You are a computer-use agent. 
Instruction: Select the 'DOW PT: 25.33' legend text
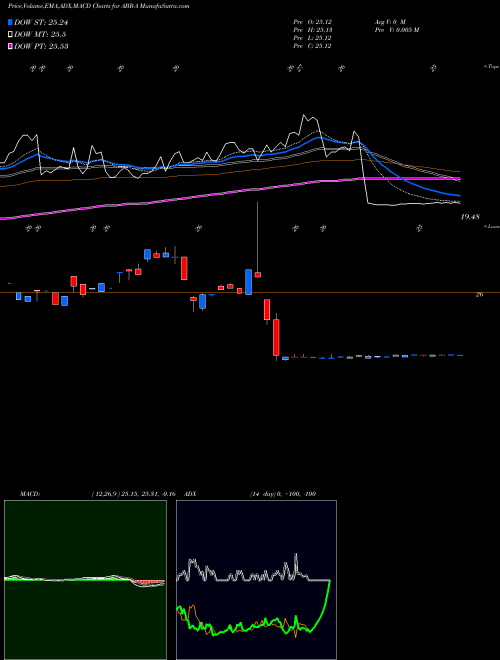(x=41, y=46)
